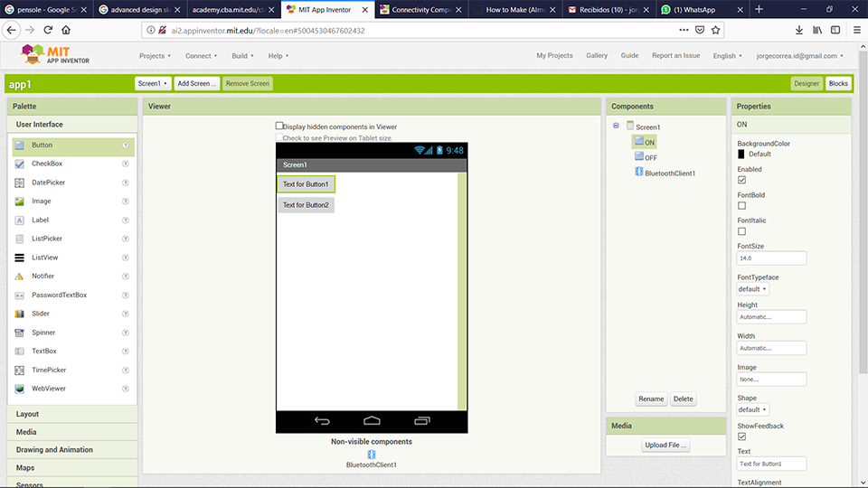Select the ListView palette icon

(x=19, y=258)
